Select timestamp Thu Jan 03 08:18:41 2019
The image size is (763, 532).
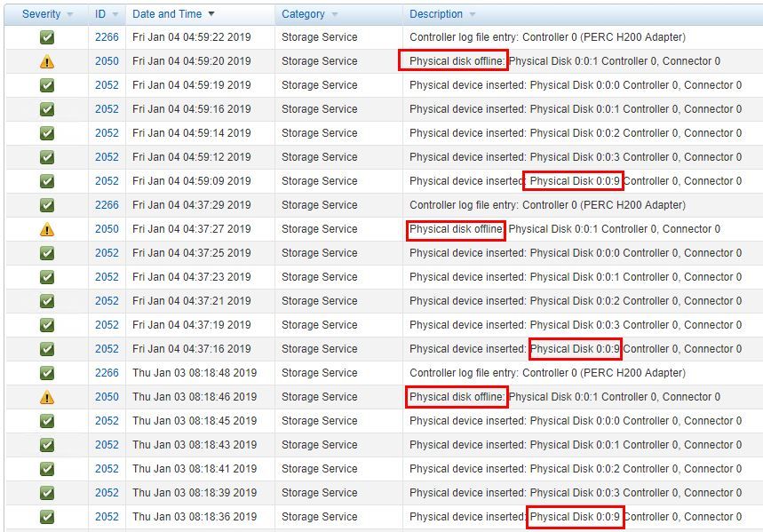click(x=195, y=469)
